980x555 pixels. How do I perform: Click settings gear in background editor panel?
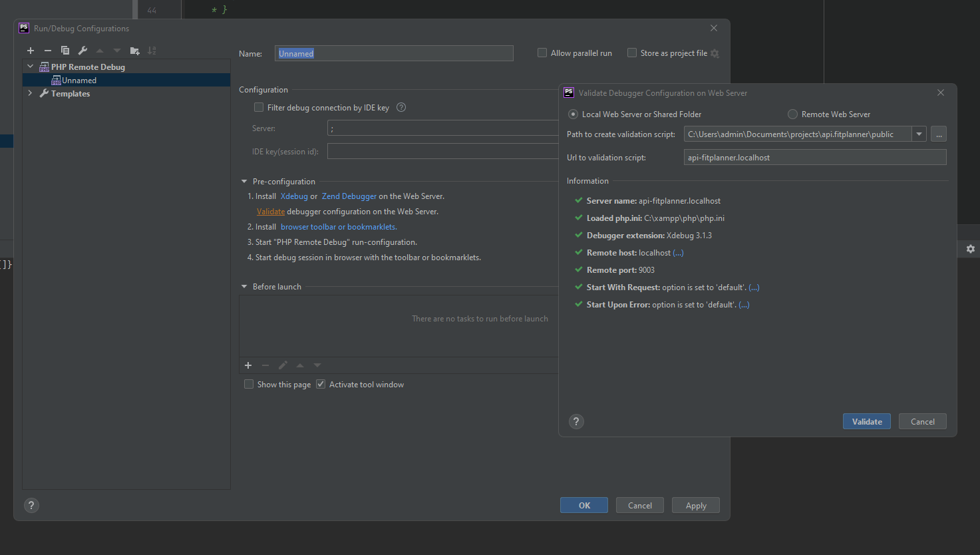click(971, 248)
